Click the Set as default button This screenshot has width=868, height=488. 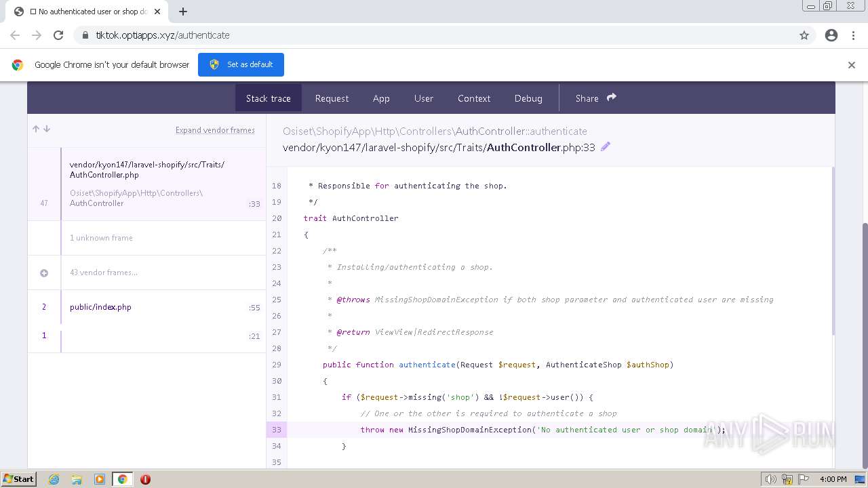(241, 64)
